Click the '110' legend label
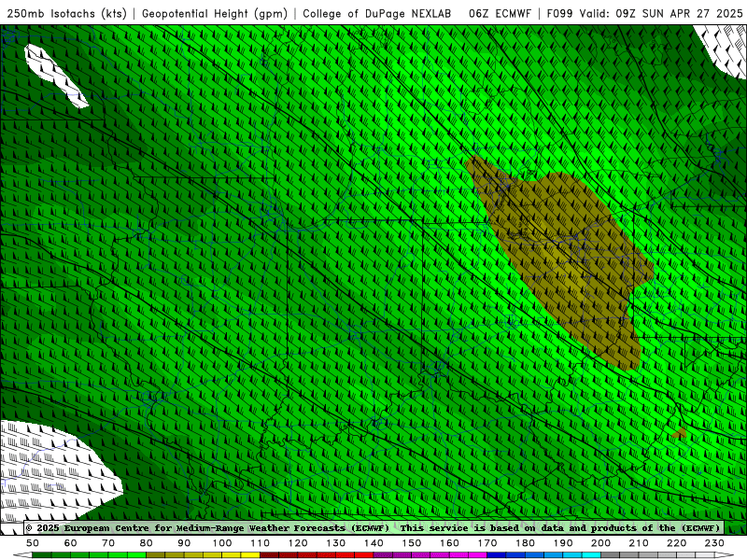Screen dimensions: 747x560 pyautogui.click(x=261, y=543)
